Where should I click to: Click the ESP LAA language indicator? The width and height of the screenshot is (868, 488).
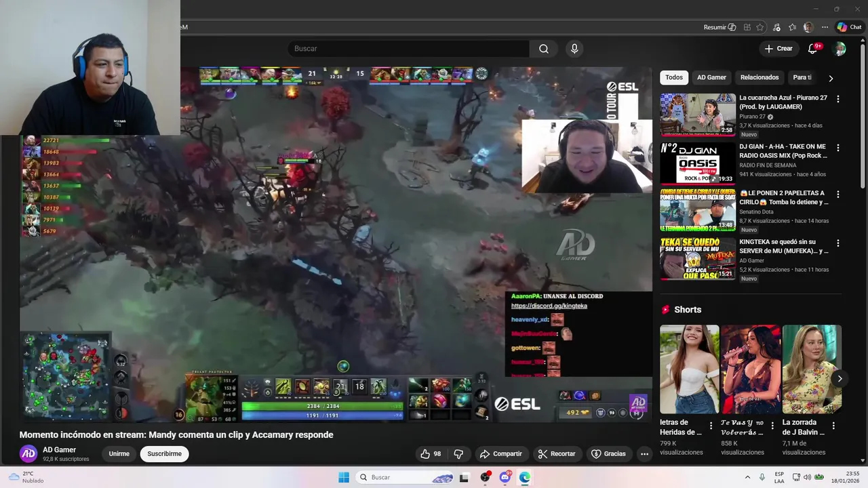click(779, 477)
